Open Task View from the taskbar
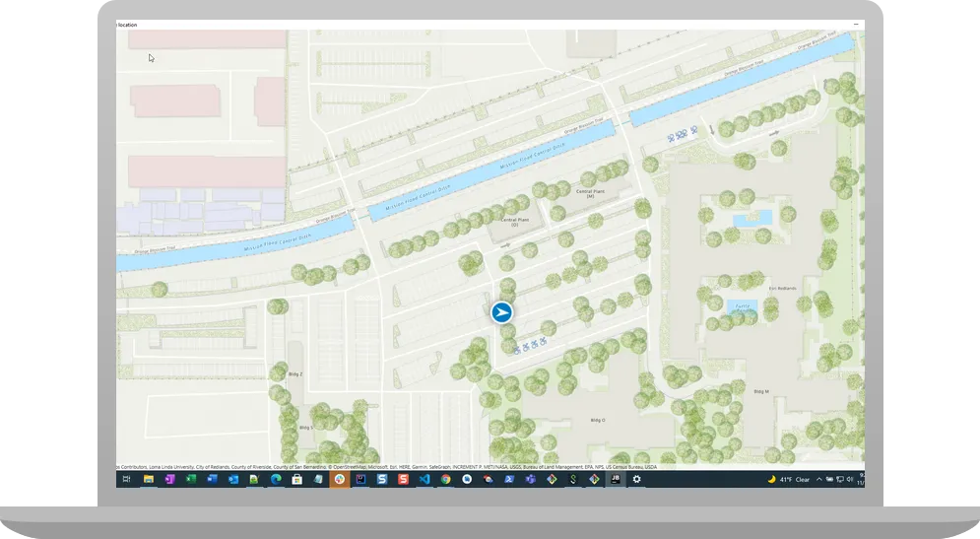980x539 pixels. pyautogui.click(x=127, y=480)
